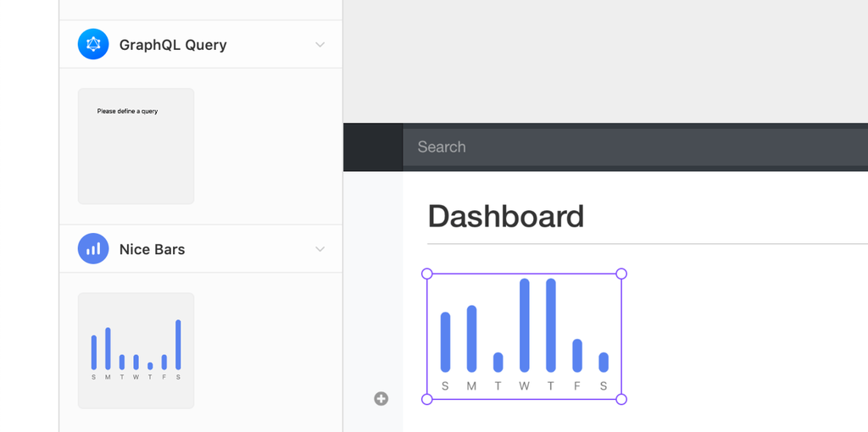Click the GraphQL Query section title
Viewport: 868px width, 432px height.
173,45
